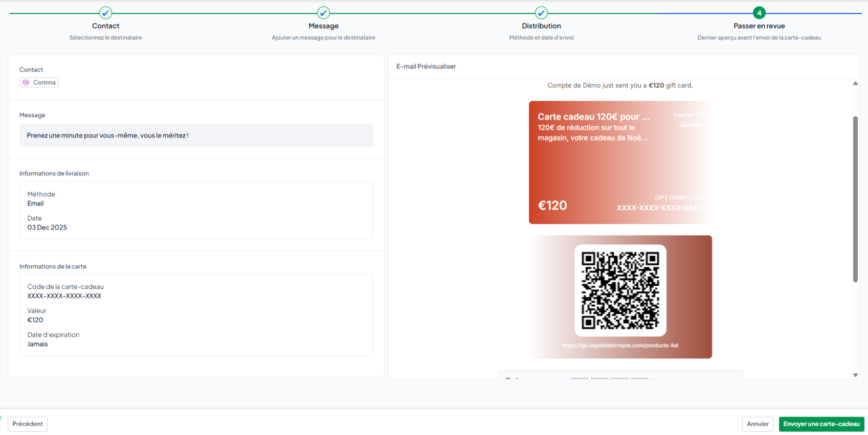
Task: Click the 'Message' section heading in left panel
Action: [32, 115]
